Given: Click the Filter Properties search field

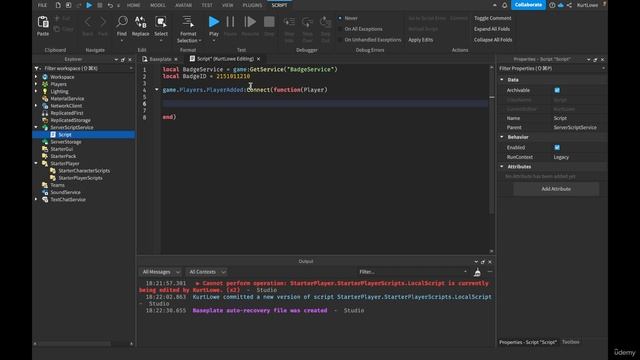Looking at the screenshot, I should coord(551,69).
